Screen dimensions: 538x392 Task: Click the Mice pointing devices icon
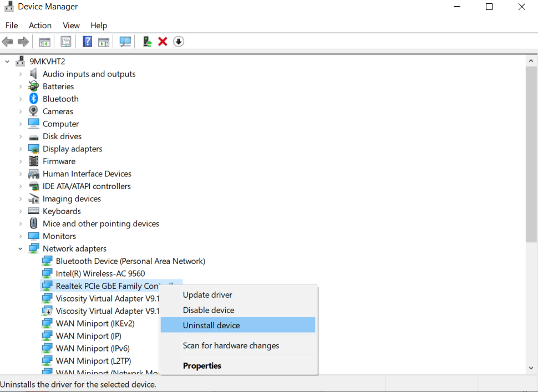(34, 223)
